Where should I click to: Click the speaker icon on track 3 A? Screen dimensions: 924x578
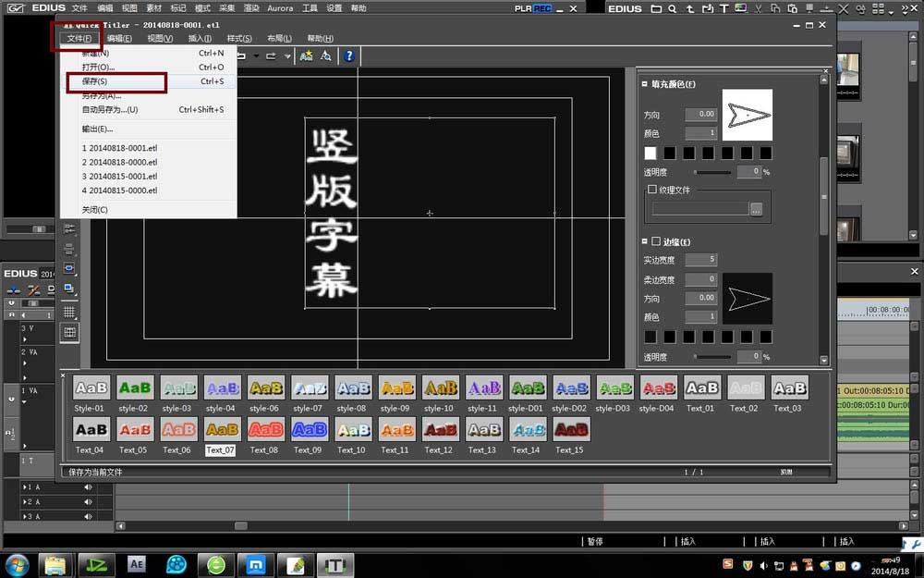[88, 517]
